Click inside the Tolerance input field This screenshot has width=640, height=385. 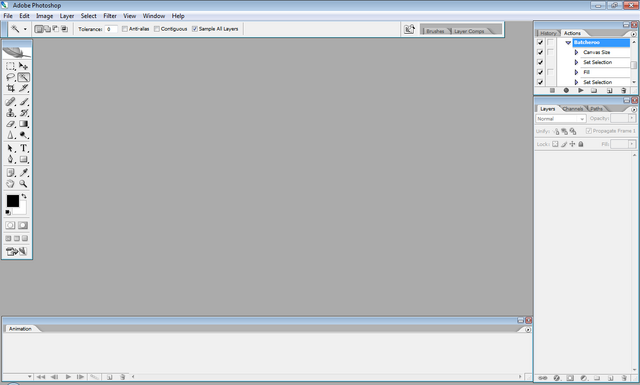(111, 29)
